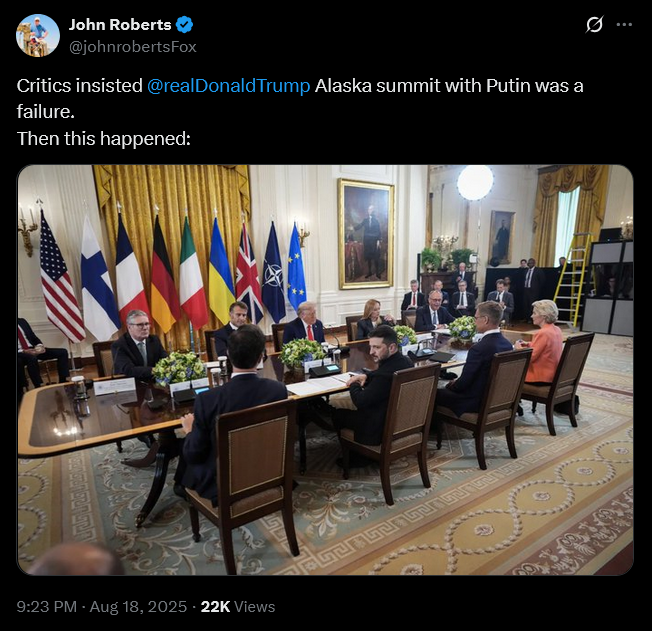Click the NATO flag in the photo

pos(273,272)
